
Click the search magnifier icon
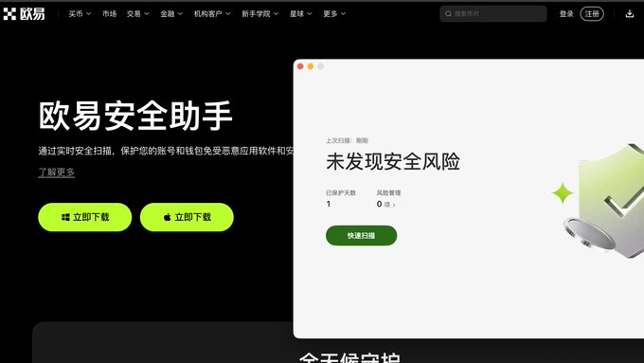tap(448, 13)
